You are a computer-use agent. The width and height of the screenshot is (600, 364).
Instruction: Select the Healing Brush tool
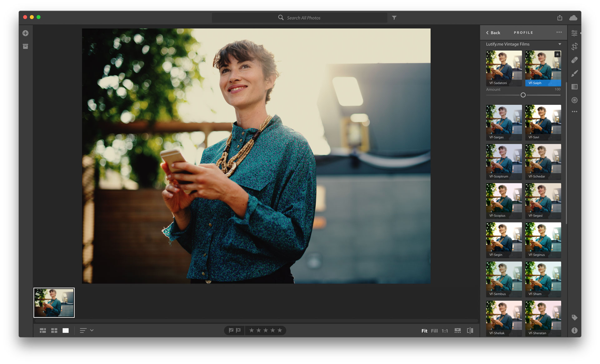point(574,60)
